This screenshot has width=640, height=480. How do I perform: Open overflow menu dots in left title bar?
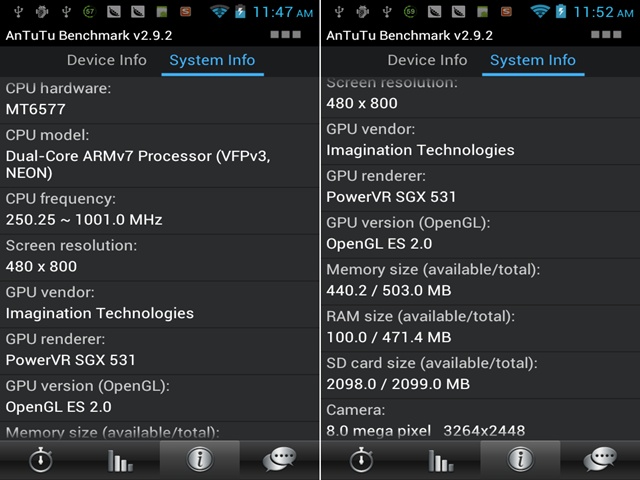(x=285, y=35)
